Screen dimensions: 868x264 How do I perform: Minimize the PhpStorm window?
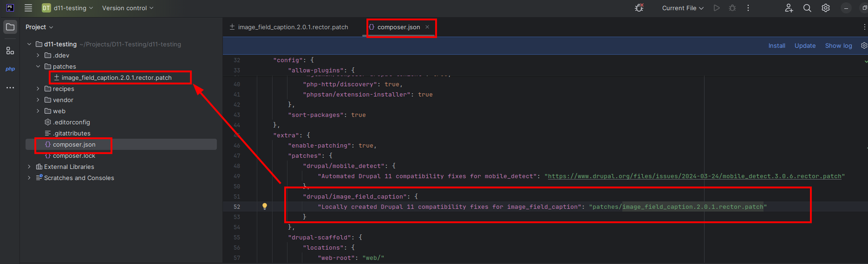[846, 8]
